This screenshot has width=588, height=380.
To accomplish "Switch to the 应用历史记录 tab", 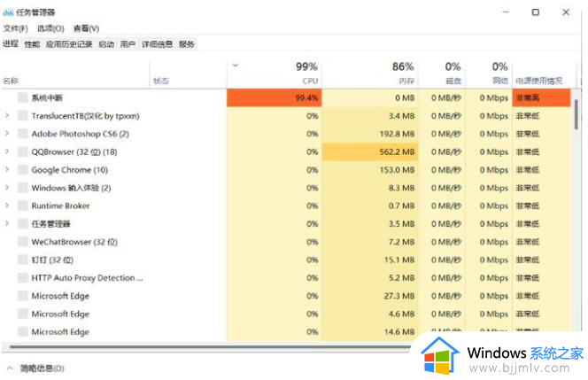I will tap(69, 44).
